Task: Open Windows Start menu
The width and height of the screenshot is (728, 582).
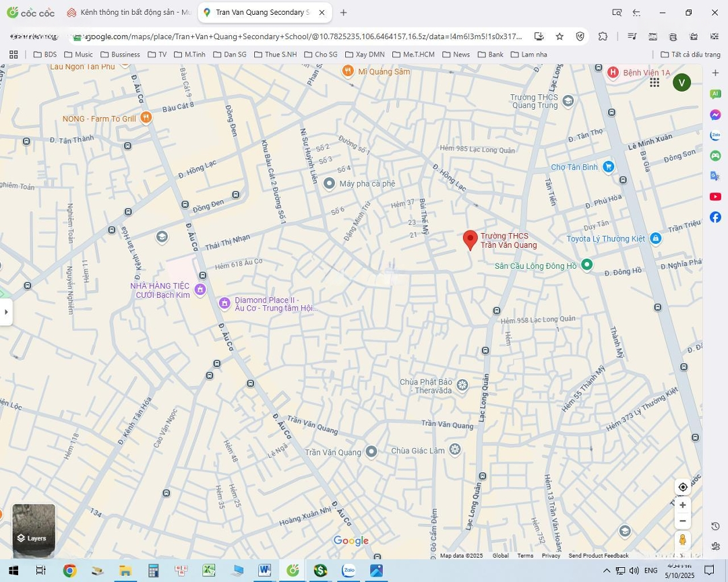Action: click(x=13, y=571)
